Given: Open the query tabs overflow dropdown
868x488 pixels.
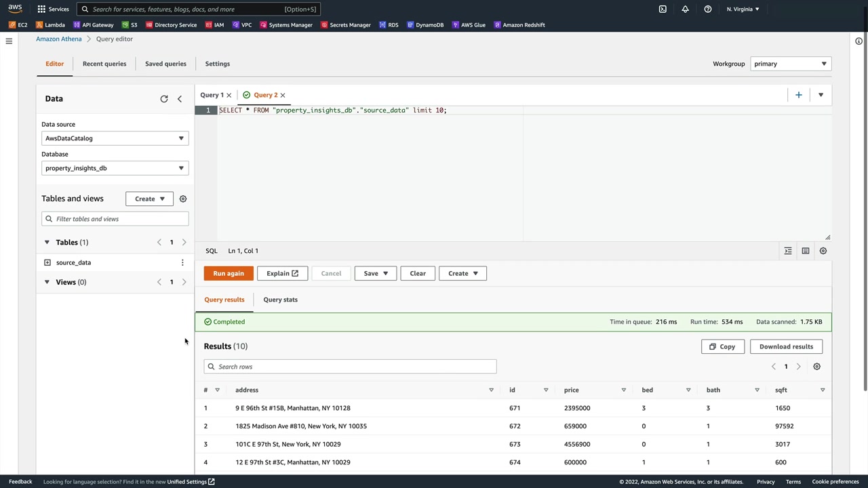Looking at the screenshot, I should (x=821, y=95).
